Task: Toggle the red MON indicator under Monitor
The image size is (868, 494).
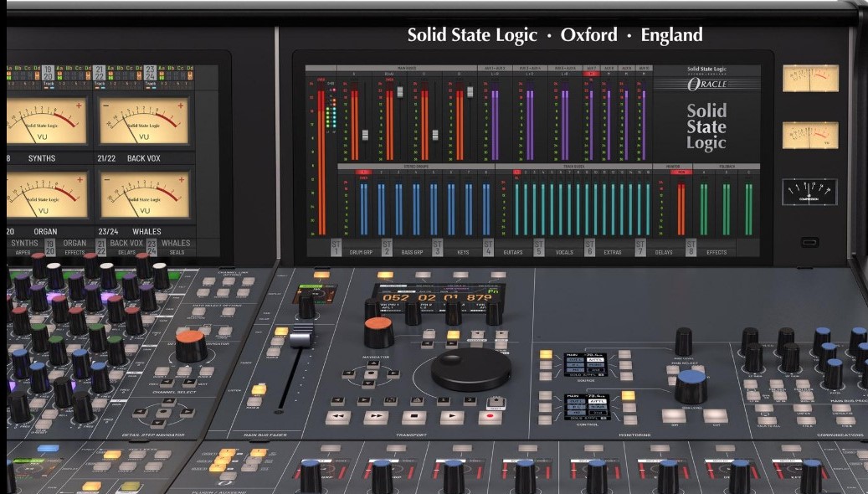Action: (x=681, y=172)
